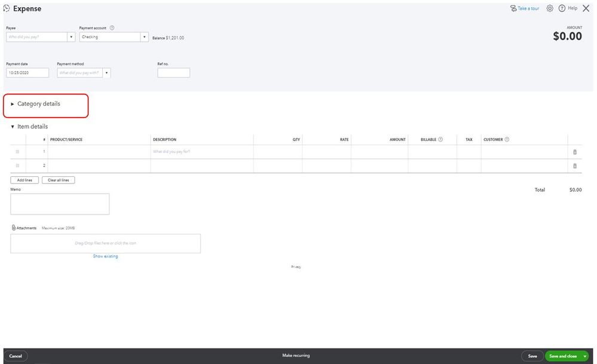Click the Add lines button
Screen dimensions: 597x364
point(25,180)
